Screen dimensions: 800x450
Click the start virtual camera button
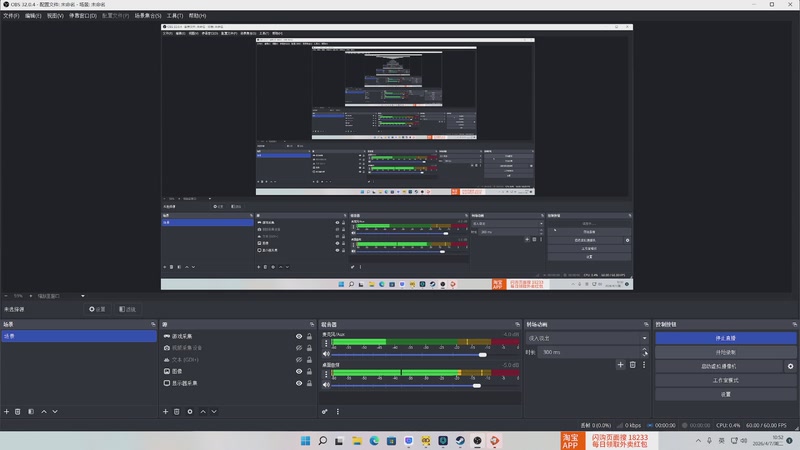click(x=719, y=366)
